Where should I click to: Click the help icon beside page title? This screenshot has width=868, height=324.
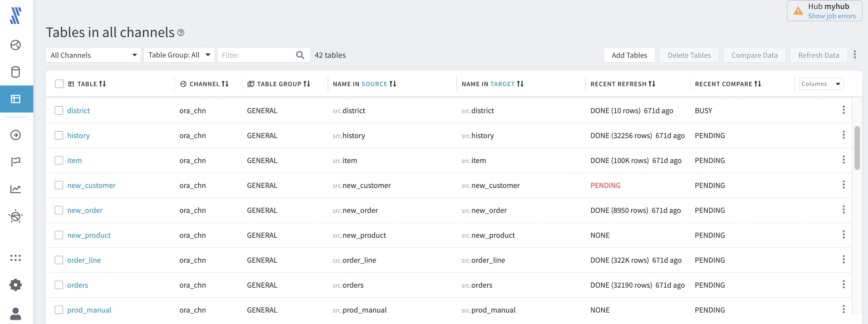[181, 33]
